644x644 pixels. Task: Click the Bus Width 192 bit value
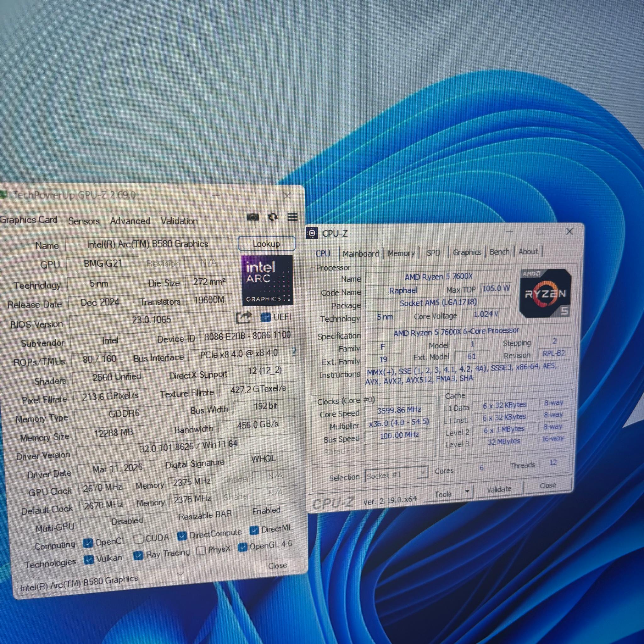[265, 406]
